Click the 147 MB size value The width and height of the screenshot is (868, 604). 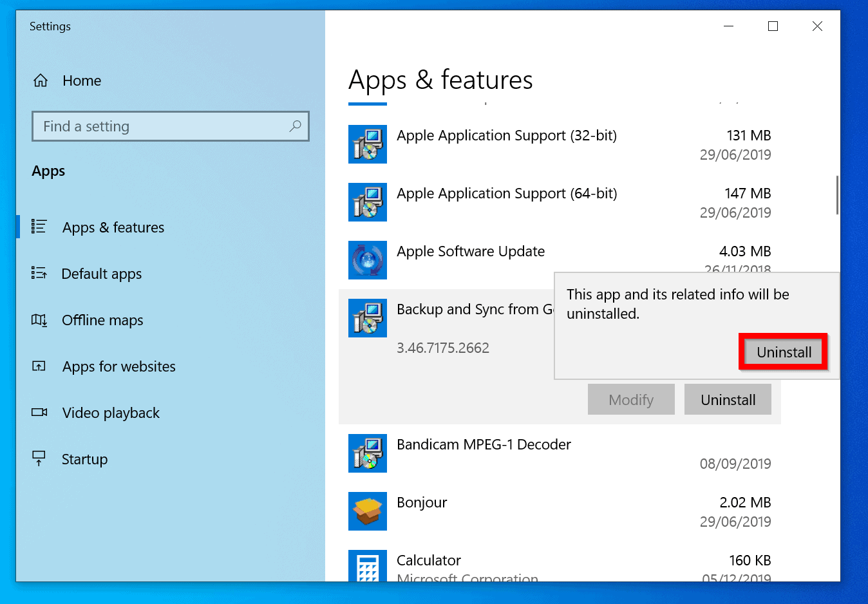click(748, 193)
